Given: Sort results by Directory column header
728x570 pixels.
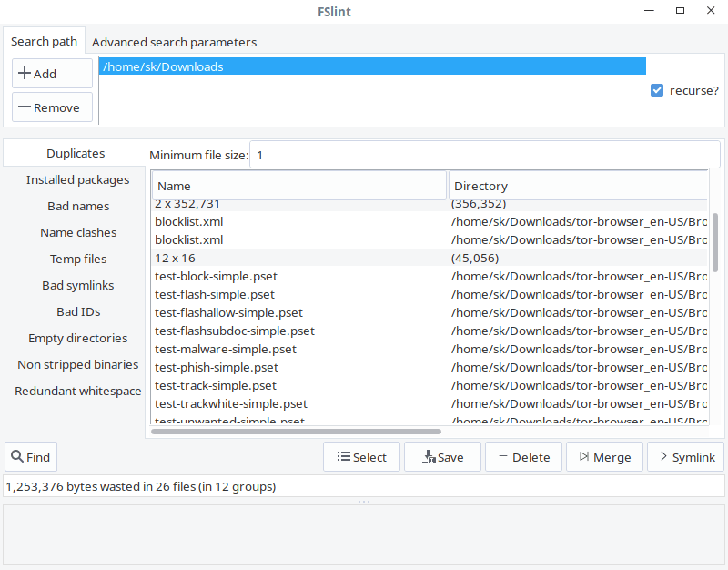Looking at the screenshot, I should click(577, 186).
